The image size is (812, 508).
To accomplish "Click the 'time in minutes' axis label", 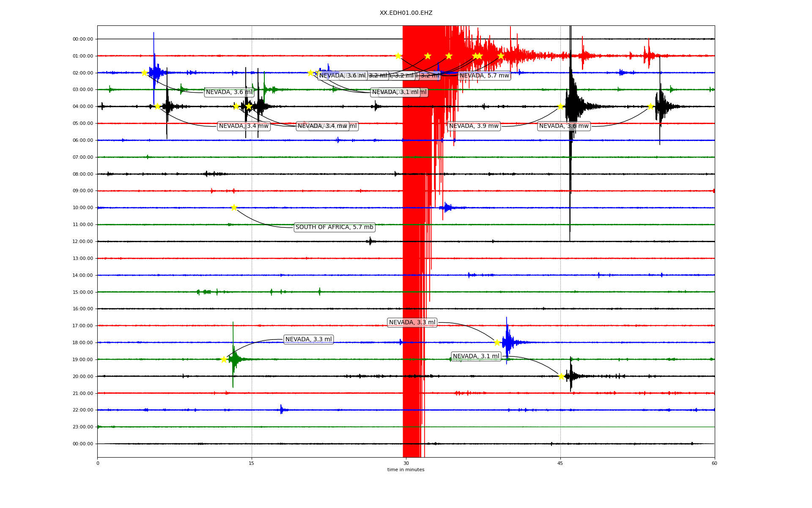I will click(x=406, y=469).
